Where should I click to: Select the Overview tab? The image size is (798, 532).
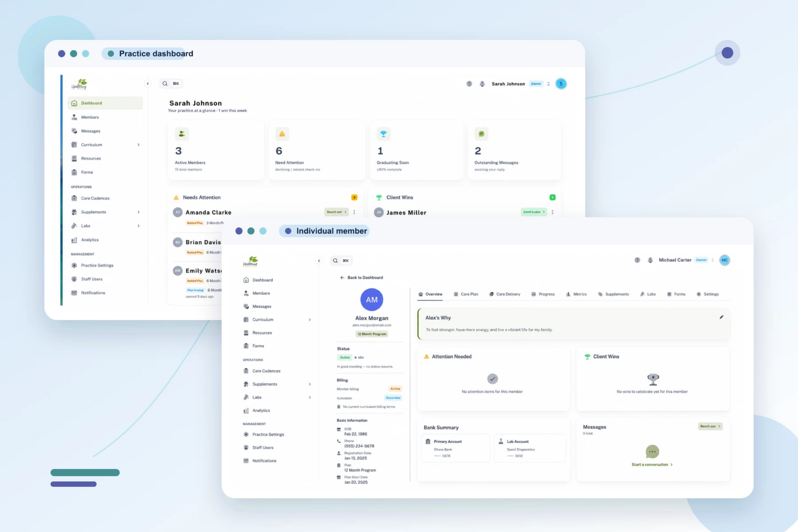coord(430,294)
